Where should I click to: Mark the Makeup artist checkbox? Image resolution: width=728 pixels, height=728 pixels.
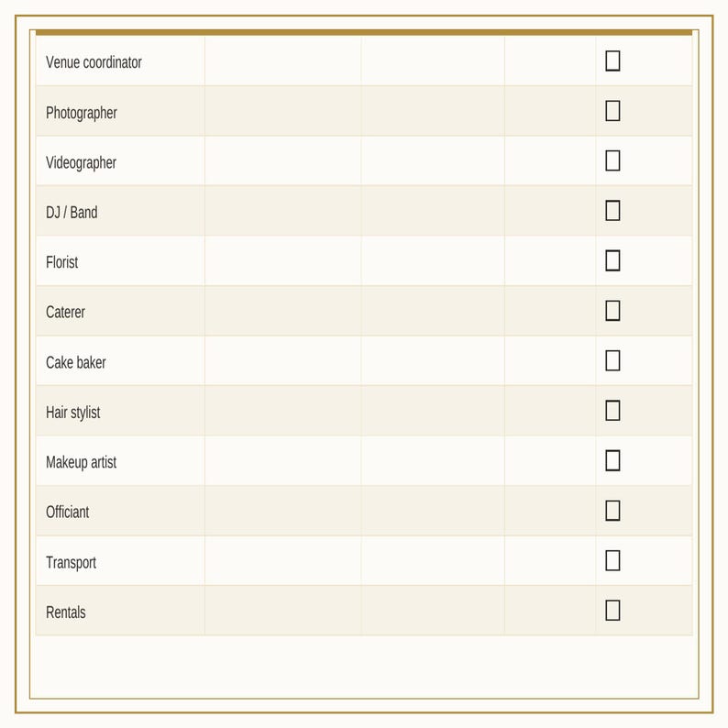(x=612, y=460)
